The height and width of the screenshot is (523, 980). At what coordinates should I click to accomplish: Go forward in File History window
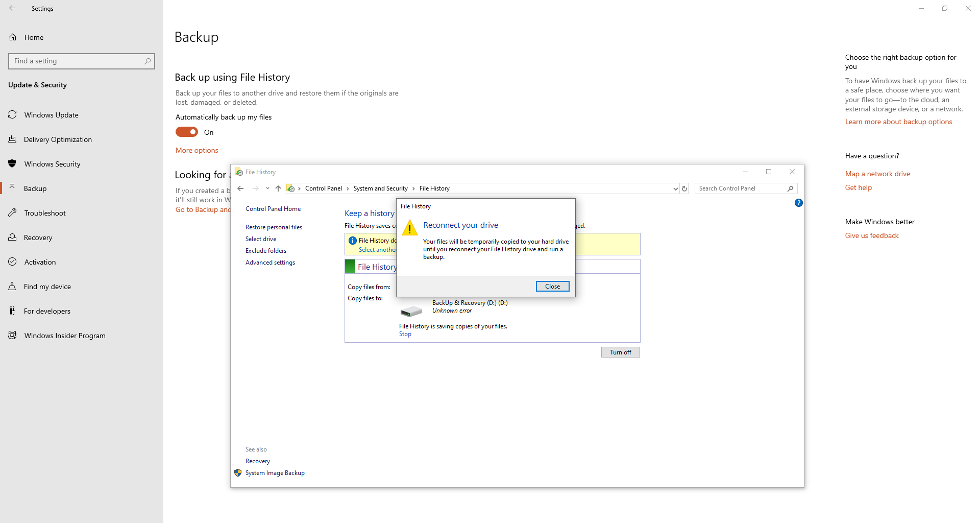[x=256, y=188]
